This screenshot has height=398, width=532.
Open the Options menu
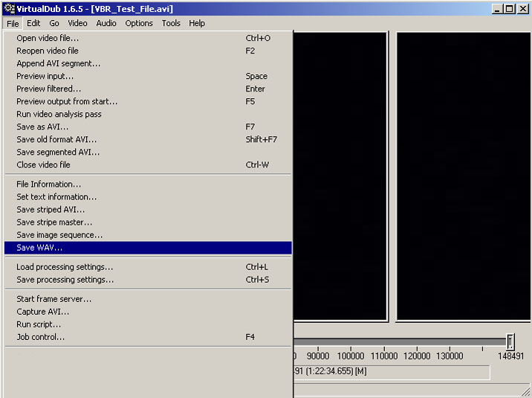pos(139,23)
